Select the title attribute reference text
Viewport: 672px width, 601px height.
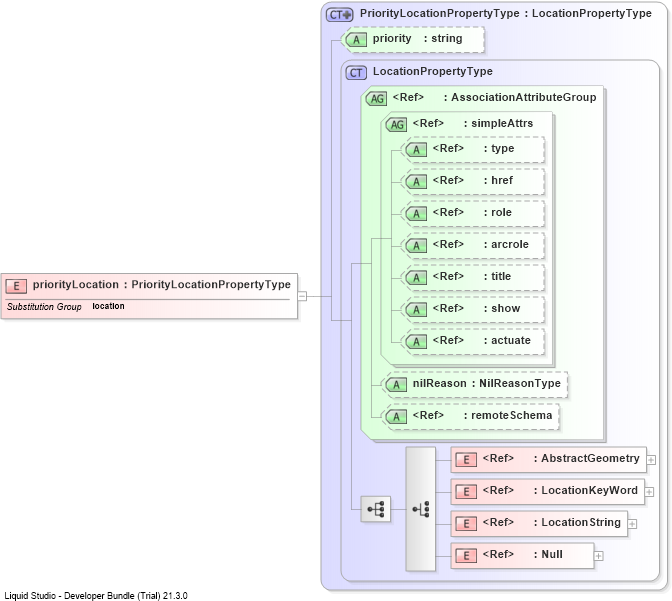[x=471, y=276]
